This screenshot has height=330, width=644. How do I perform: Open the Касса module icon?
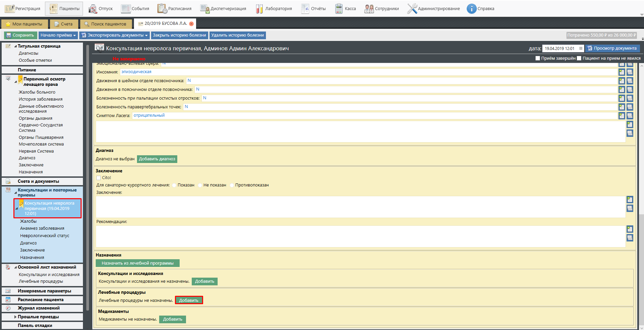[x=339, y=9]
